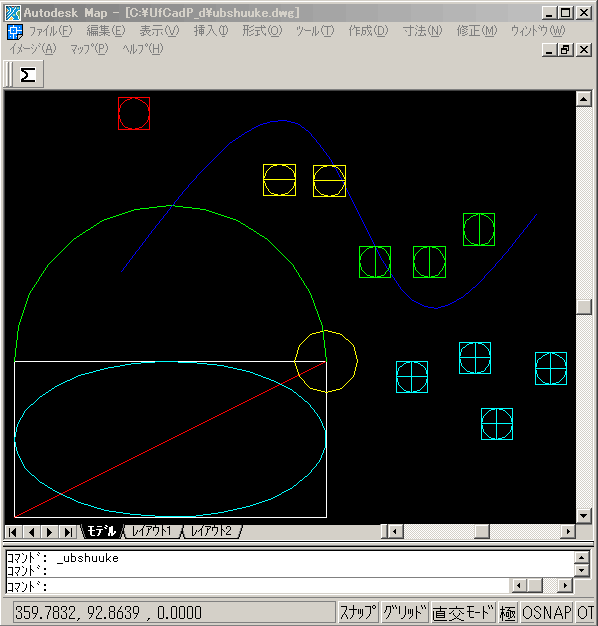Click the command history scroll-down arrow
The height and width of the screenshot is (626, 598).
point(582,570)
